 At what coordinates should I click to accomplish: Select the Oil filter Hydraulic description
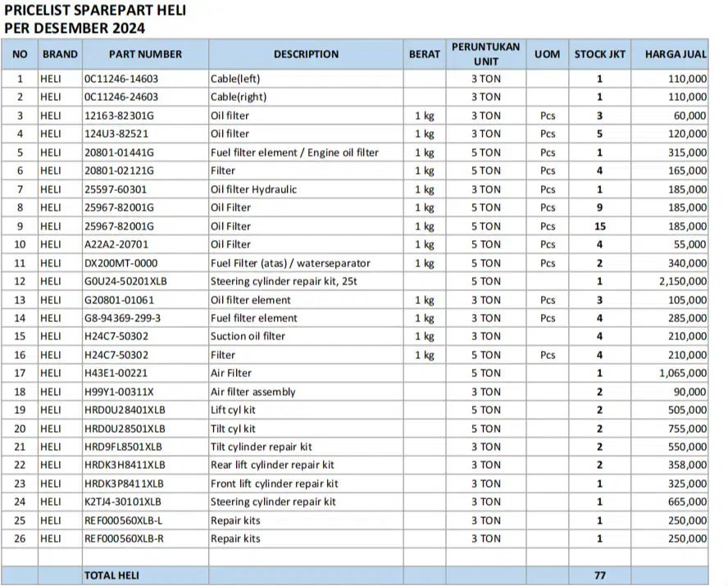click(253, 189)
